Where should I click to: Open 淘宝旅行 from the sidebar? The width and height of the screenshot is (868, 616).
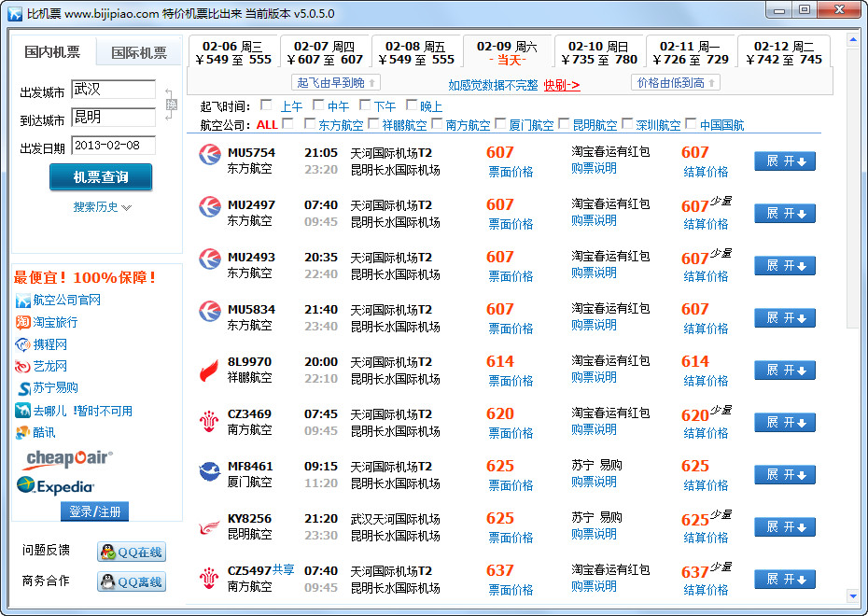click(x=55, y=322)
